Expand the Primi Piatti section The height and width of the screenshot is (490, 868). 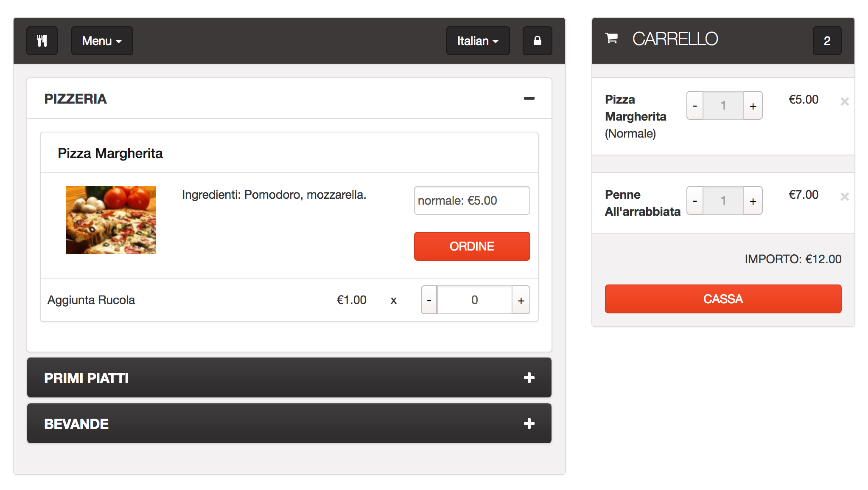point(529,377)
